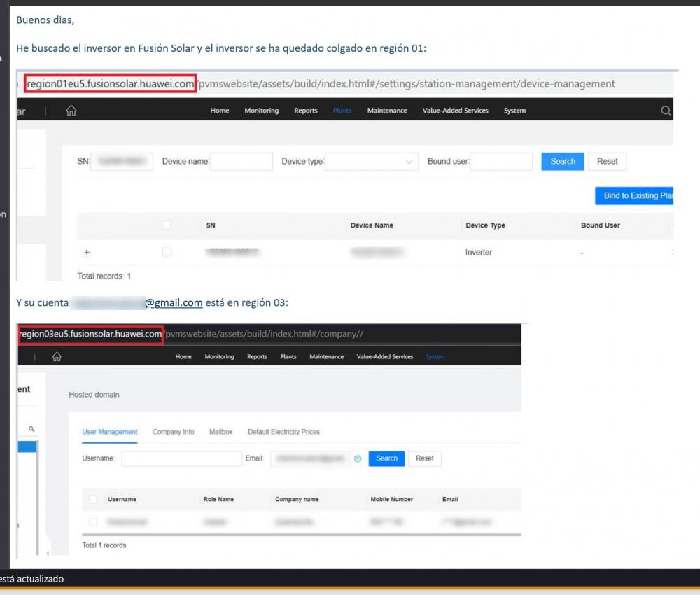
Task: Tick header checkbox in device table
Action: point(167,225)
